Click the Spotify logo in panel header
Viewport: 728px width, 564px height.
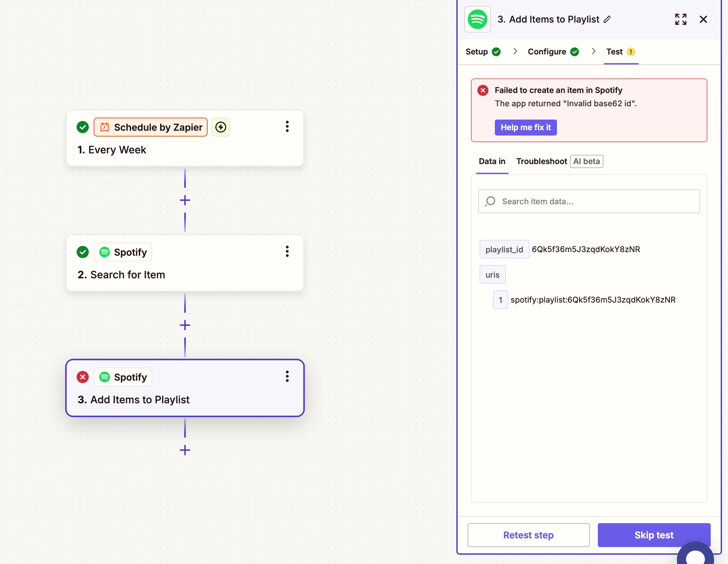pos(477,19)
